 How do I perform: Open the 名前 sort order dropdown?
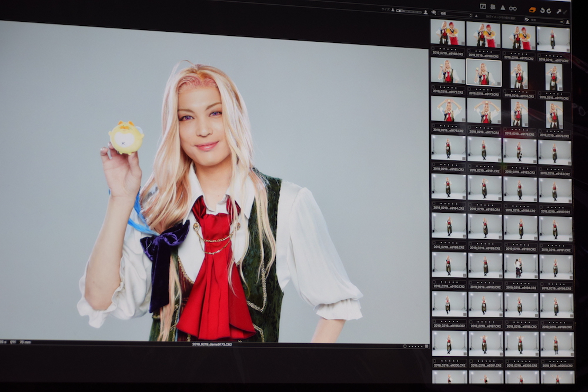456,14
